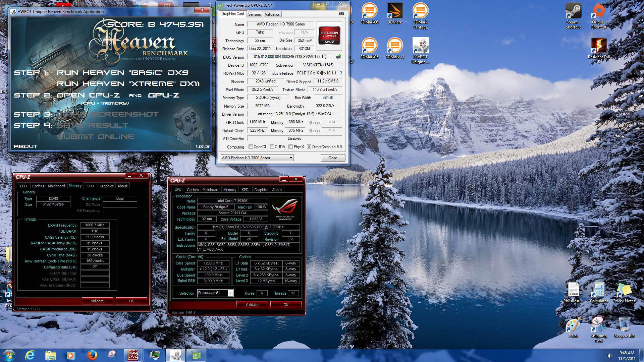Open the AMD Radeon HD 7900 Series dropdown
The width and height of the screenshot is (644, 362).
pos(257,158)
